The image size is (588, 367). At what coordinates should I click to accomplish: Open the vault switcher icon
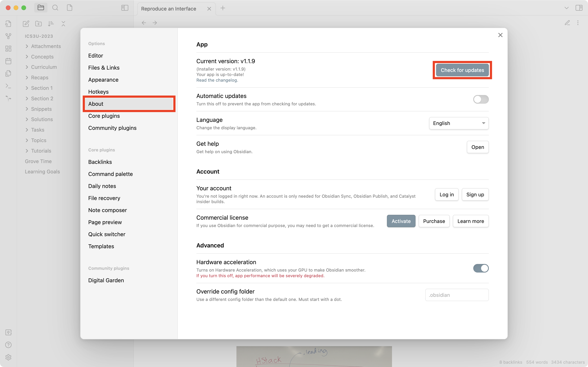(x=8, y=332)
